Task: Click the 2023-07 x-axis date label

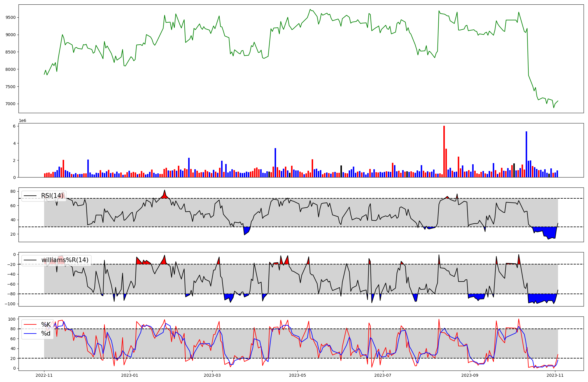Action: click(383, 375)
